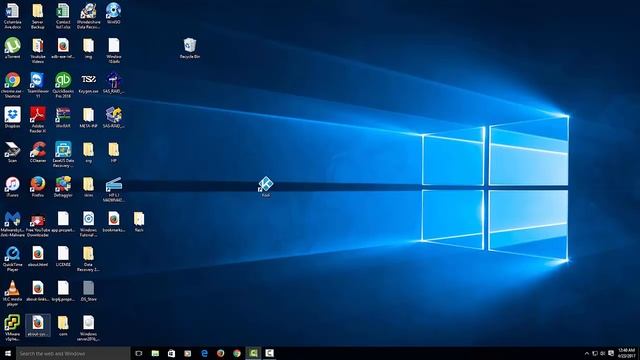Select the Scan shortcut icon

pos(13,152)
